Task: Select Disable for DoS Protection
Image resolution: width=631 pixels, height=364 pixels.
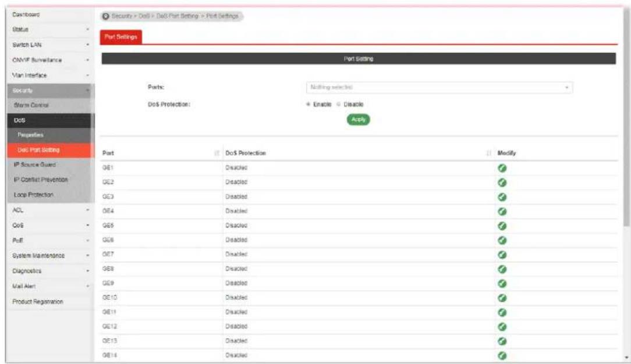Action: pos(338,105)
